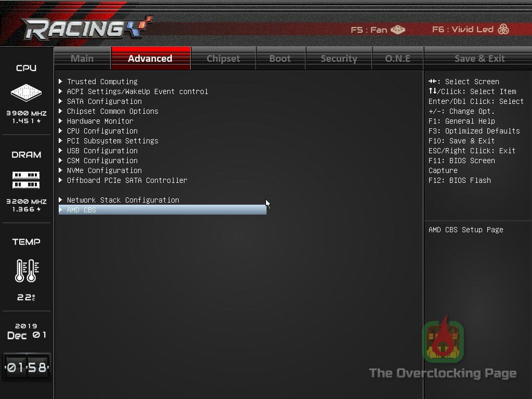Screen dimensions: 532x399
Task: Open Network Stack Configuration
Action: coord(123,200)
